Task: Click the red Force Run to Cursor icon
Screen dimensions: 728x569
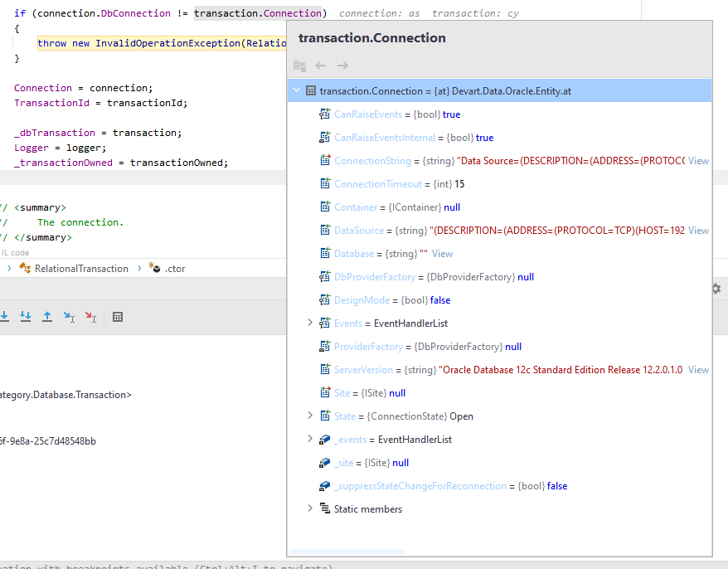Action: click(90, 316)
